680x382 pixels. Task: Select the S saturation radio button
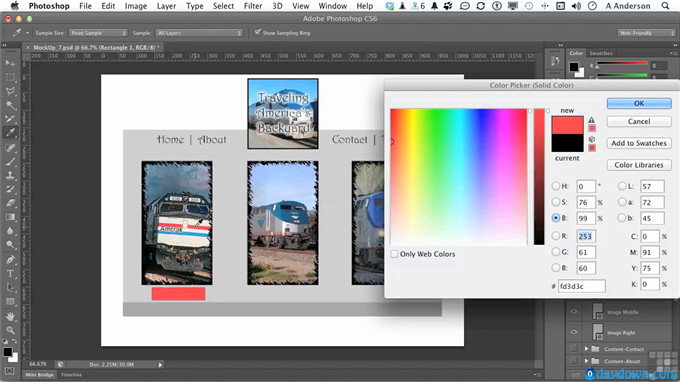point(556,202)
